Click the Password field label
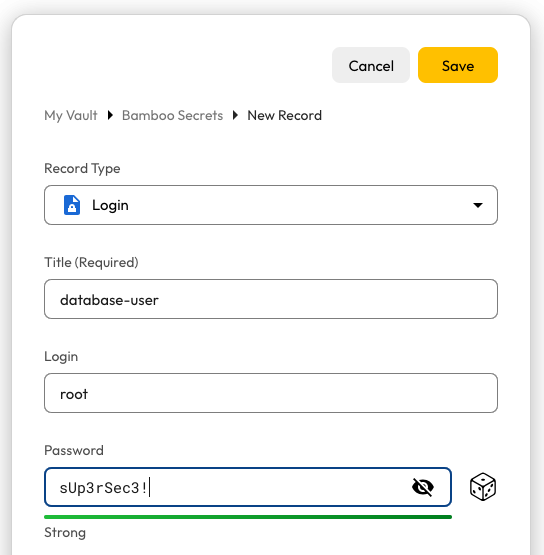This screenshot has height=555, width=544. (74, 450)
